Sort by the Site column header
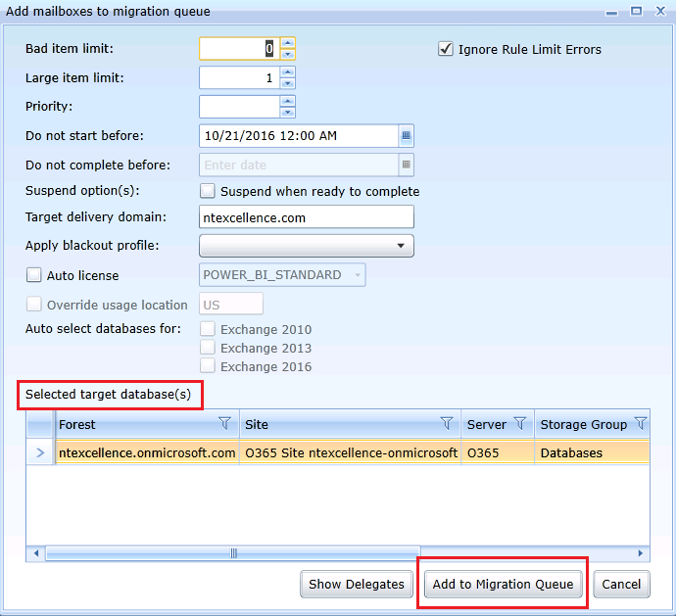The image size is (676, 616). click(x=351, y=424)
